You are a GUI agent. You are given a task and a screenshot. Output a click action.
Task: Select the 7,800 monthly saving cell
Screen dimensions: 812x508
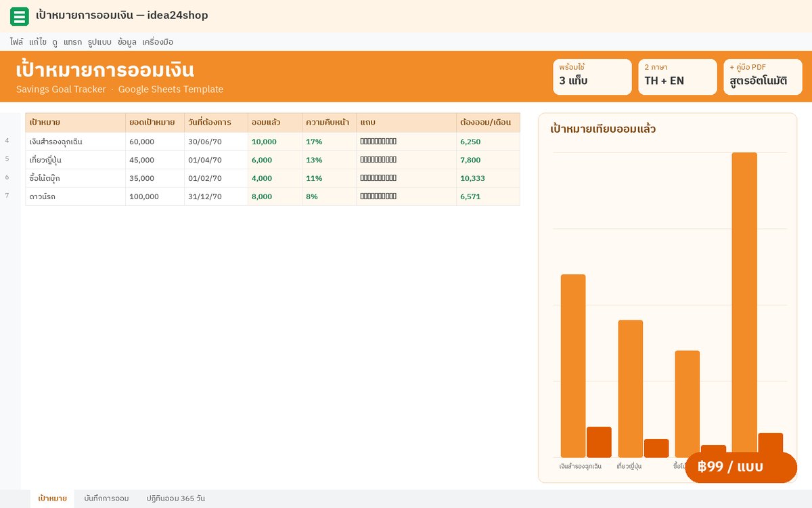pos(488,160)
